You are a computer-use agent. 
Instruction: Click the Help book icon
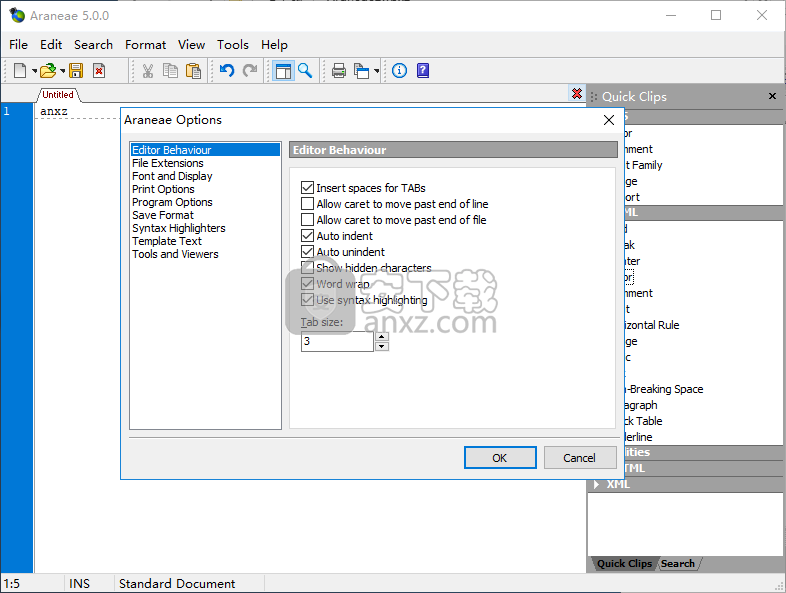click(423, 71)
